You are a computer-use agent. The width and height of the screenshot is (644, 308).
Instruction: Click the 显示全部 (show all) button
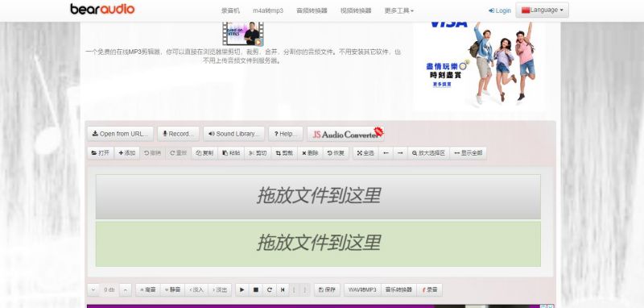click(x=469, y=153)
